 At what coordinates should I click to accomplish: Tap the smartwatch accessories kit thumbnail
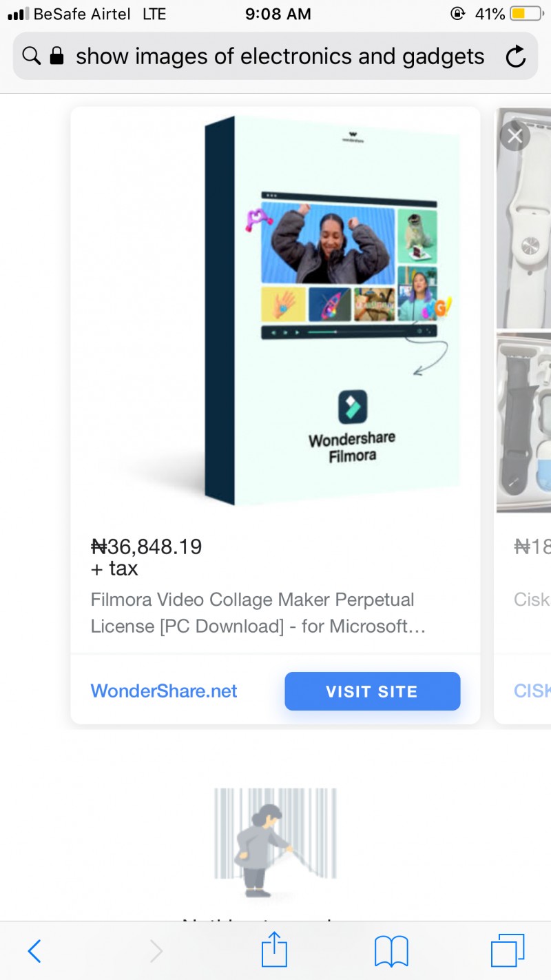click(527, 424)
